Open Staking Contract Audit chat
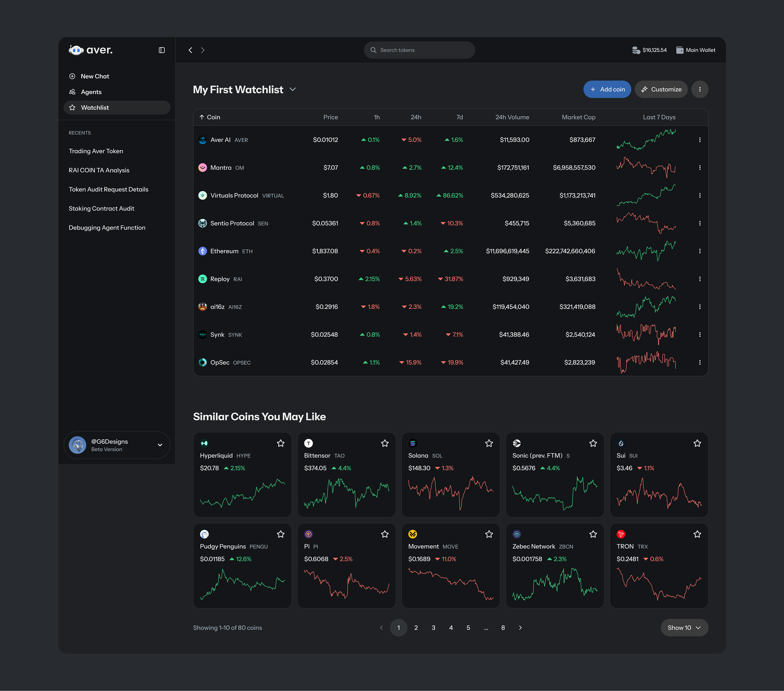 (x=102, y=209)
